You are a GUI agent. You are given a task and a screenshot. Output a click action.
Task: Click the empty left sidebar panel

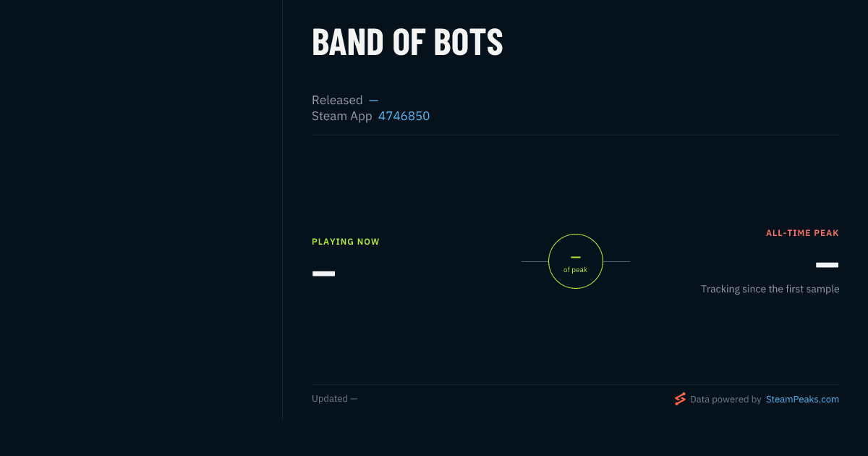pyautogui.click(x=141, y=210)
